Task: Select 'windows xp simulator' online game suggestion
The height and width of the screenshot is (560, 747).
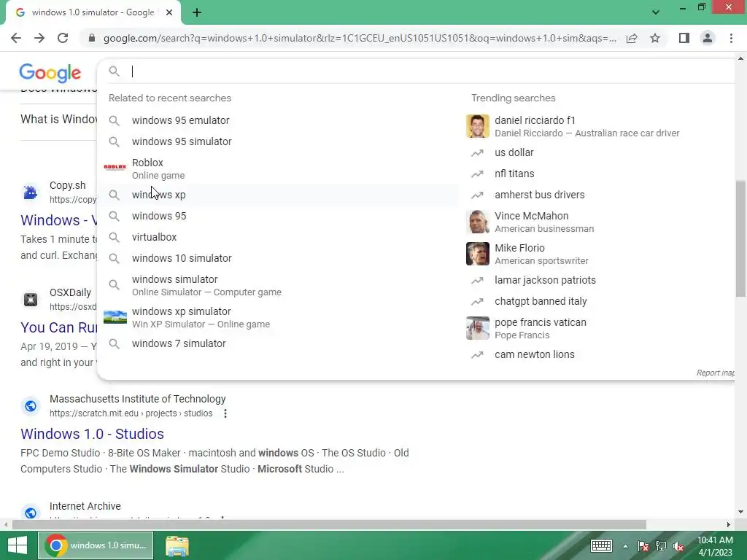Action: point(279,317)
